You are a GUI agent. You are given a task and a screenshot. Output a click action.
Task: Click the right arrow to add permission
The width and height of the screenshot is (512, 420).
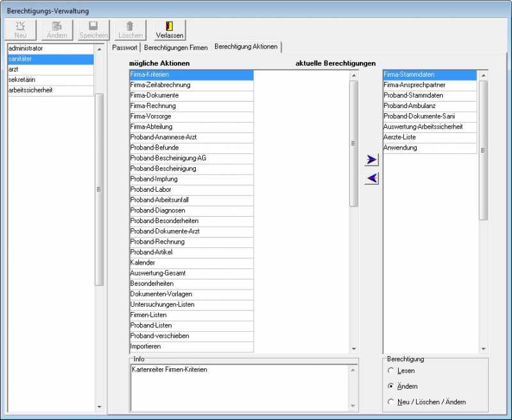click(372, 160)
